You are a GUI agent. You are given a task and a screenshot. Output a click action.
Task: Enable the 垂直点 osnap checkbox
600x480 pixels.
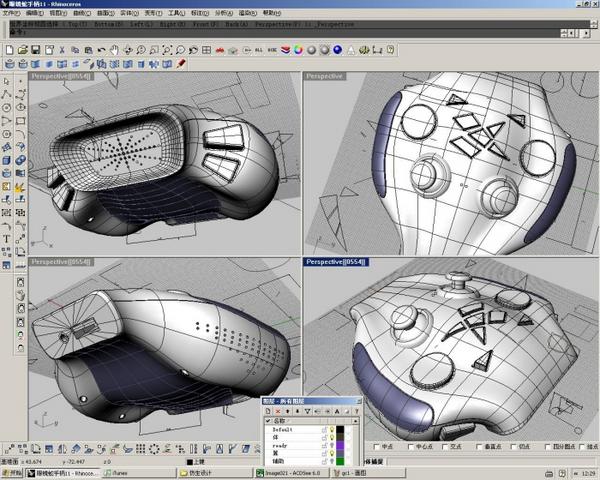[479, 447]
